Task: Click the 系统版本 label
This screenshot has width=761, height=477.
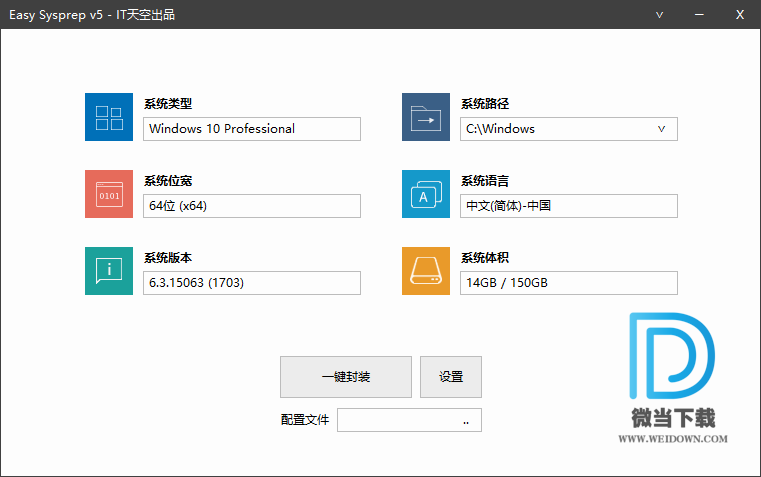Action: (168, 258)
